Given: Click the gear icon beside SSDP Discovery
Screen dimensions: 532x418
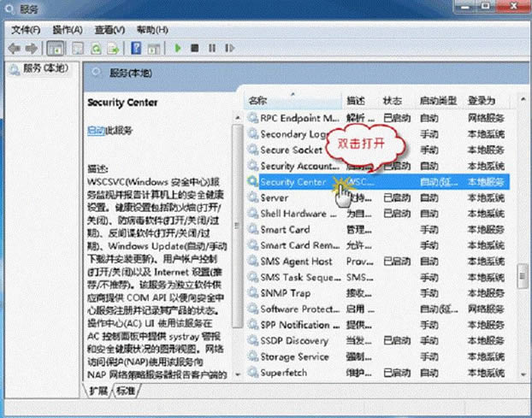Looking at the screenshot, I should click(253, 340).
